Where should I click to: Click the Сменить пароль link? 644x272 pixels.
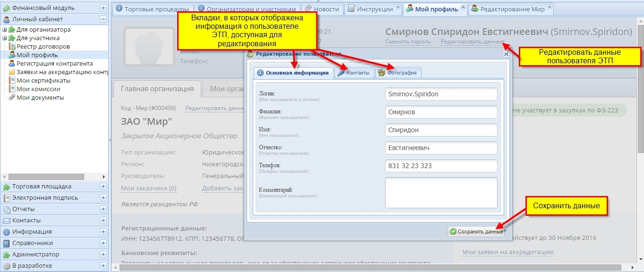pos(408,42)
